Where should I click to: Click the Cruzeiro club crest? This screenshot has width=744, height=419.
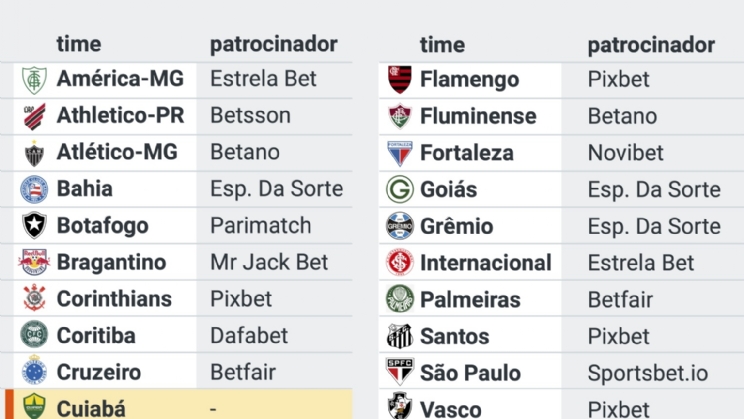(34, 372)
